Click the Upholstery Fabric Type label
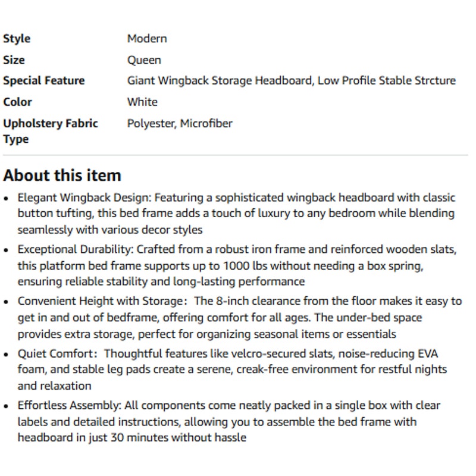This screenshot has width=476, height=476. [x=51, y=131]
